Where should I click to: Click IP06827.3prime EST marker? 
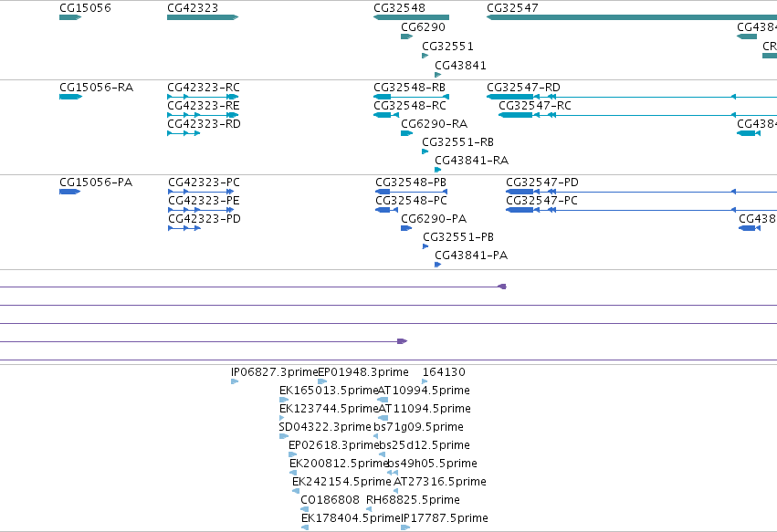tap(235, 381)
